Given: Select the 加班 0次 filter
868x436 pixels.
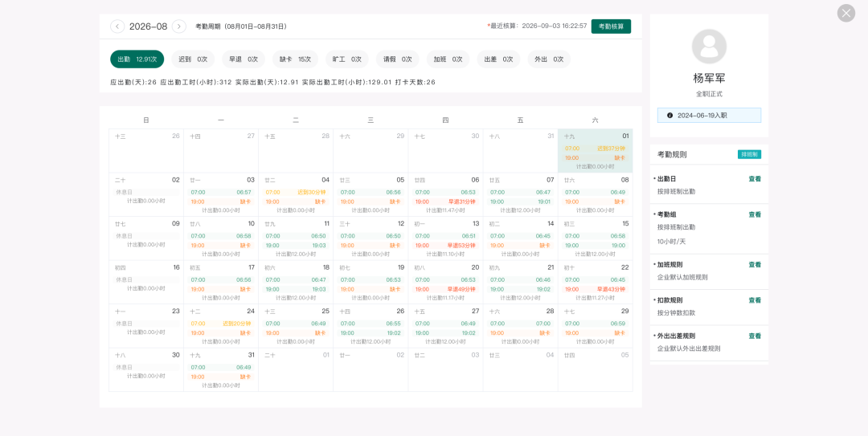Looking at the screenshot, I should point(448,59).
